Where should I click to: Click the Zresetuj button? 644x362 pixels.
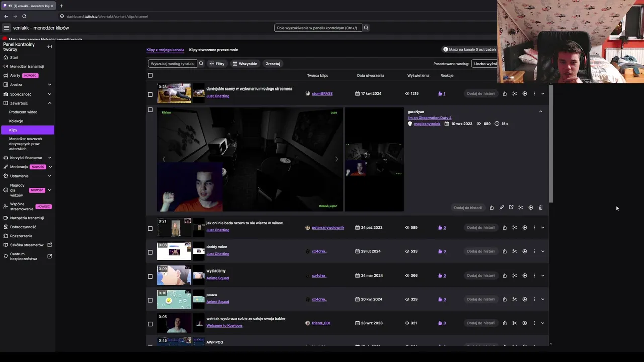pyautogui.click(x=273, y=64)
